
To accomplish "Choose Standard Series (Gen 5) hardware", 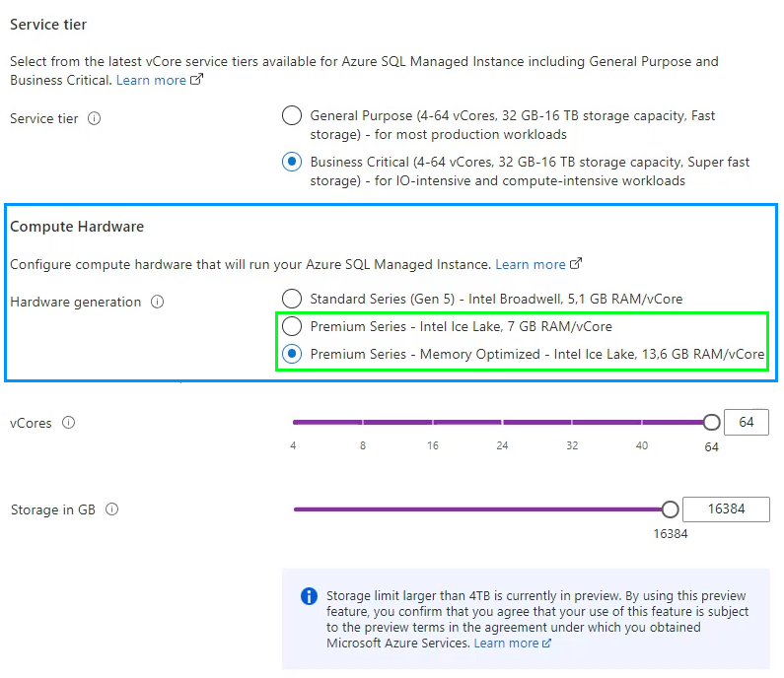I will tap(292, 299).
